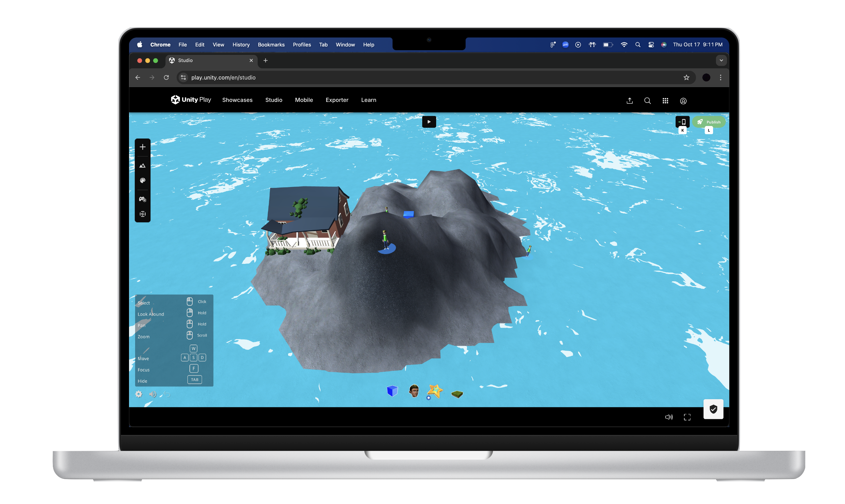Open the Studio nav link
Image resolution: width=845 pixels, height=504 pixels.
[274, 100]
